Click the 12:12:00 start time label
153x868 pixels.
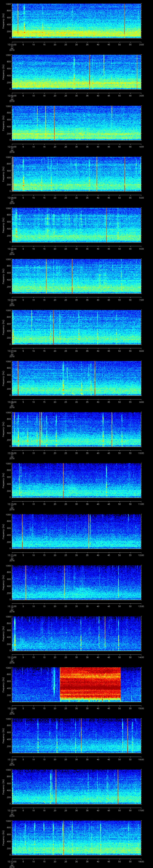12,606
